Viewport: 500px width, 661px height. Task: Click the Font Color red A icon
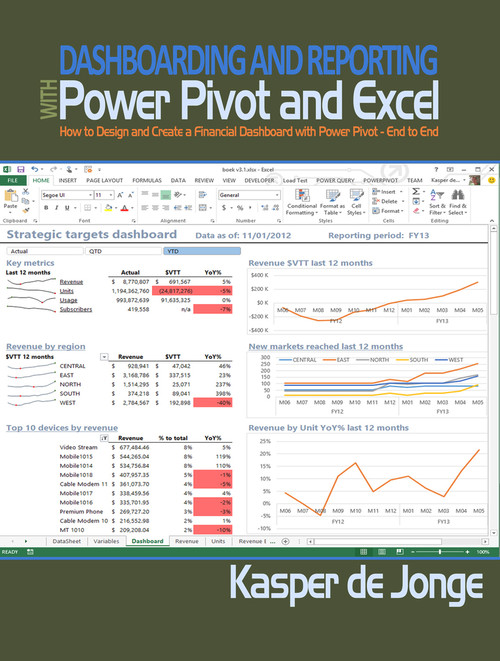point(124,207)
